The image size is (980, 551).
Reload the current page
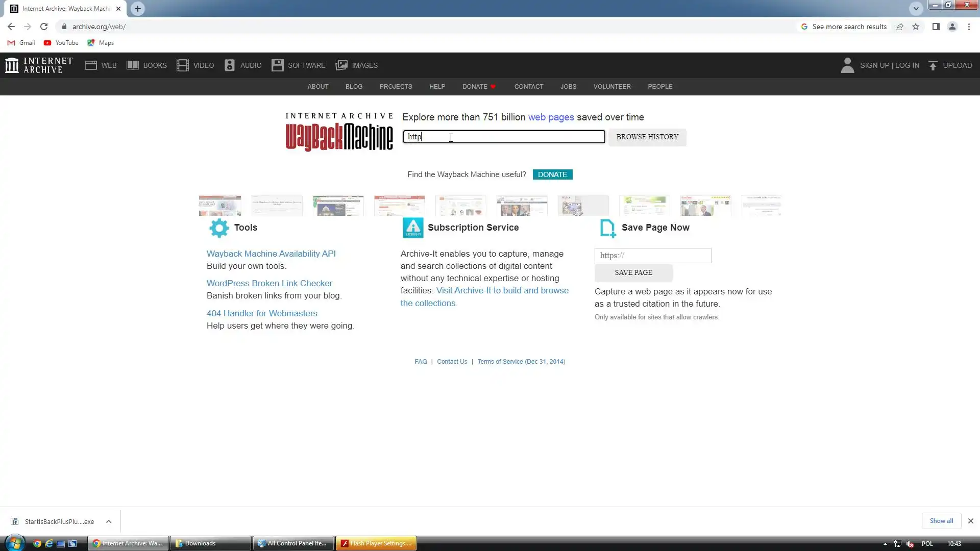click(x=44, y=27)
